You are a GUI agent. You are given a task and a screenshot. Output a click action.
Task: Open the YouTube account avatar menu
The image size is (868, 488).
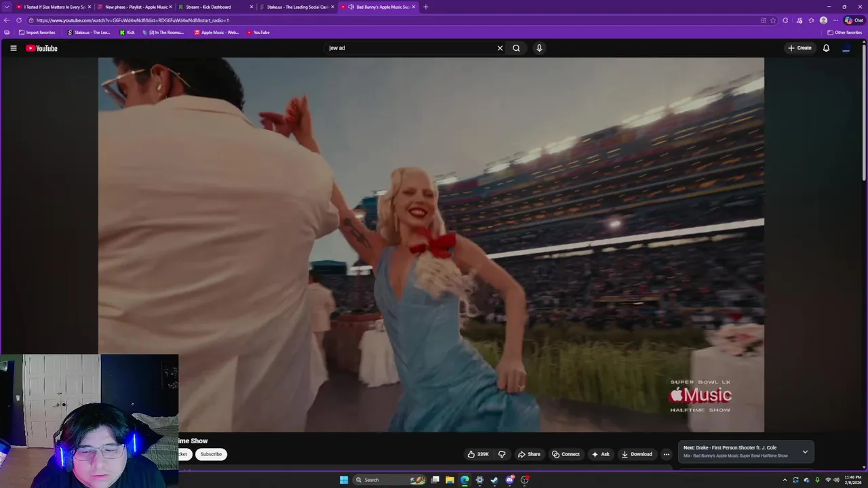coord(846,48)
